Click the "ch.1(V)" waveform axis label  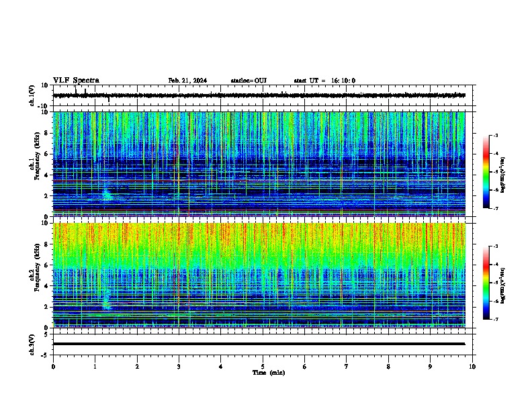(x=32, y=95)
